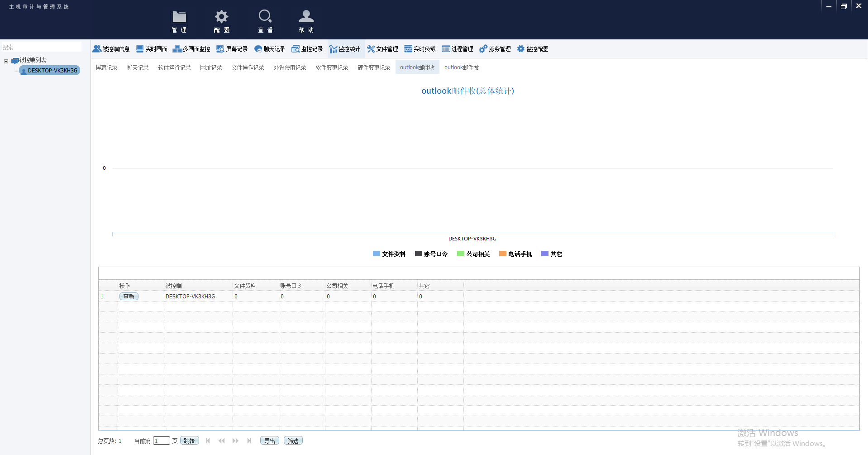Open 屏幕记录 toolbar item

point(232,49)
